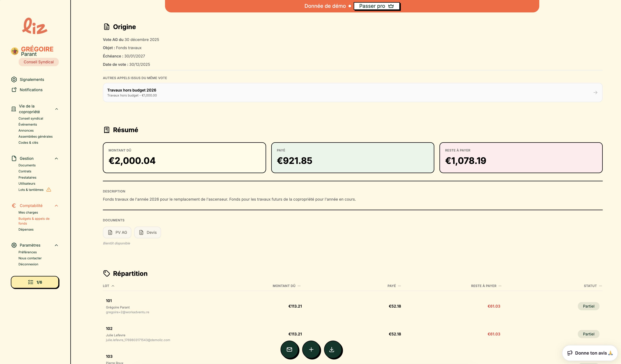Open the 1/6 onboarding checklist button
This screenshot has height=364, width=621.
[x=35, y=282]
